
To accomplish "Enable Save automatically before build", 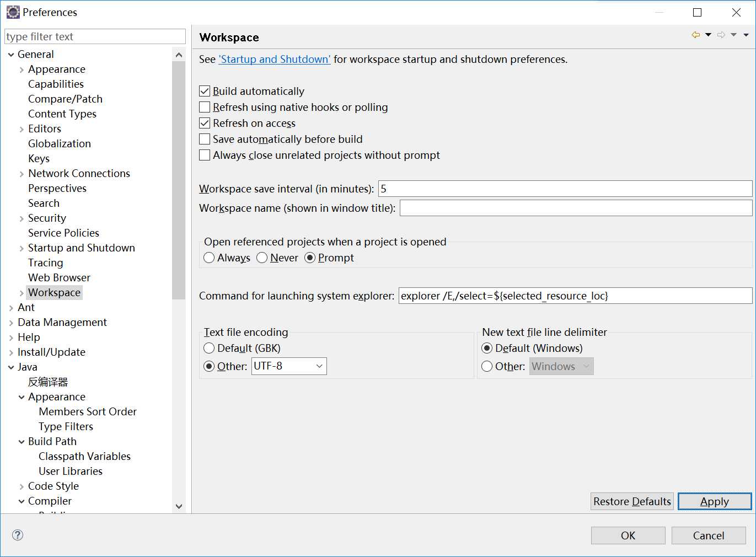I will (x=205, y=139).
